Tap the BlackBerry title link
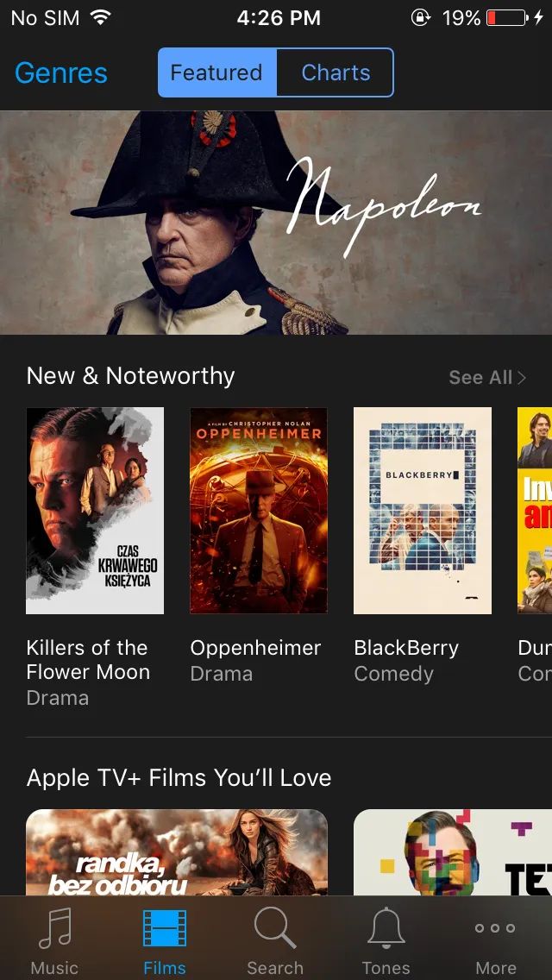552x980 pixels. (x=406, y=648)
